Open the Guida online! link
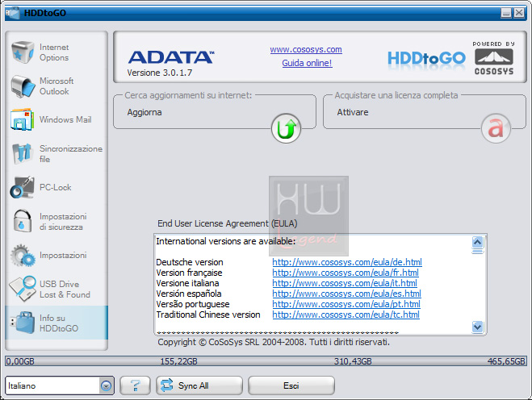The image size is (532, 400). [307, 63]
